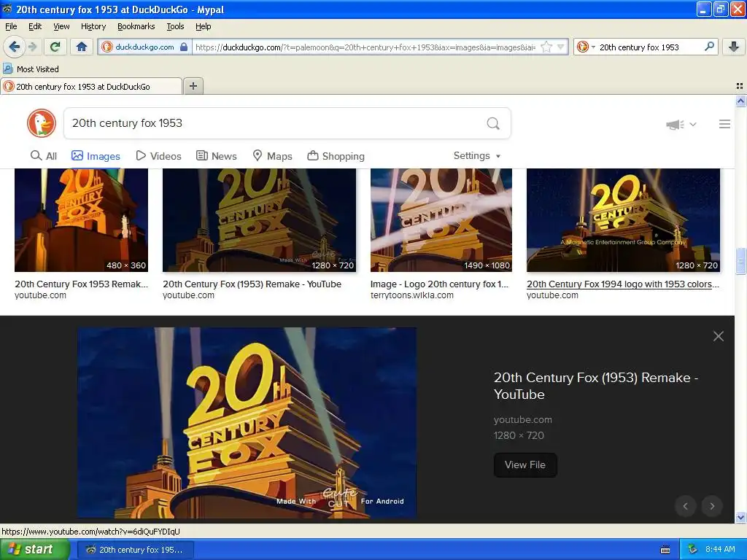The width and height of the screenshot is (747, 560).
Task: Reload the page with the refresh icon
Action: click(x=55, y=47)
